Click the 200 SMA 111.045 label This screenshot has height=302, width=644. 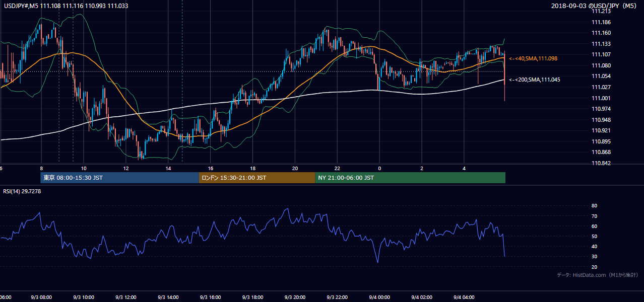pyautogui.click(x=534, y=80)
